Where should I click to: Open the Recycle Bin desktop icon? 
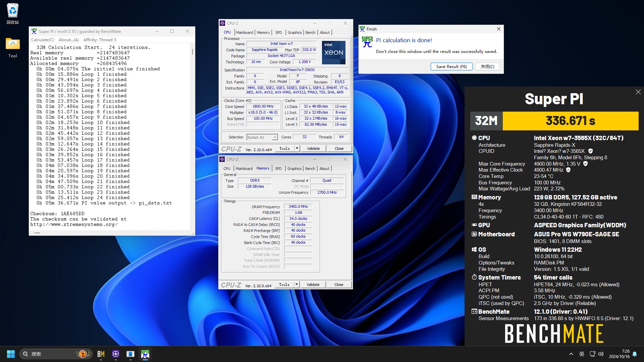point(12,14)
